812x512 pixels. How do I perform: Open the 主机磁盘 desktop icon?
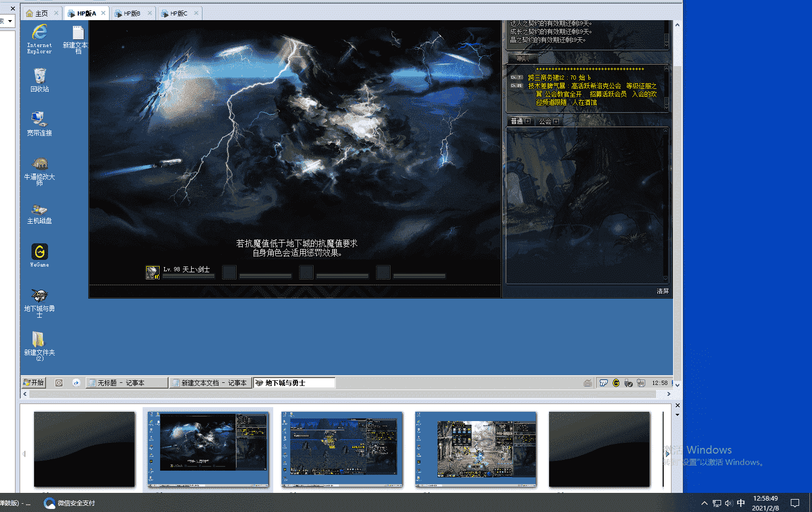click(39, 214)
